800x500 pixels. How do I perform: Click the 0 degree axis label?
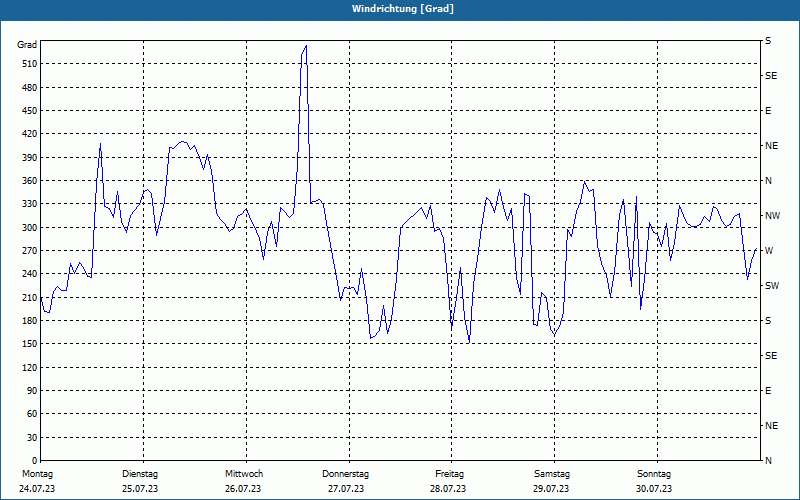pyautogui.click(x=35, y=461)
